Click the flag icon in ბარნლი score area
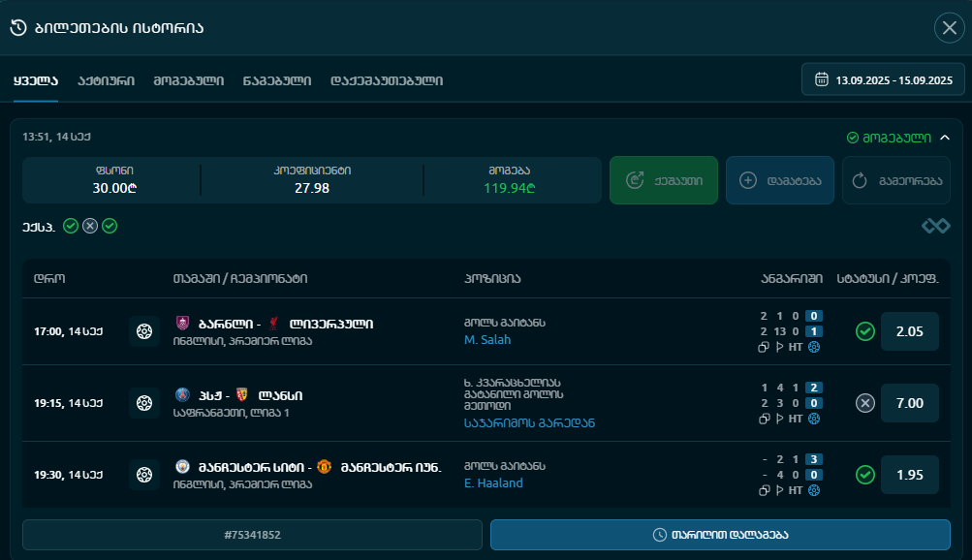The width and height of the screenshot is (972, 560). click(x=780, y=347)
